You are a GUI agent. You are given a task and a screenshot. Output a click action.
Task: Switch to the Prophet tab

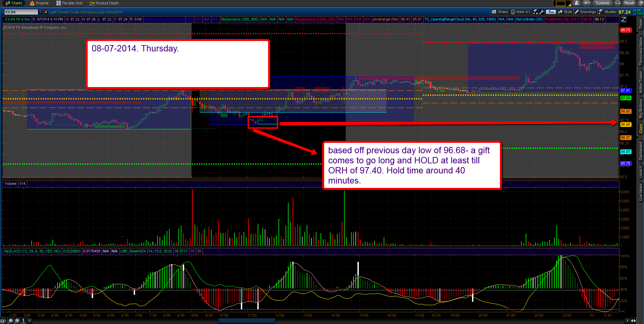click(x=39, y=3)
